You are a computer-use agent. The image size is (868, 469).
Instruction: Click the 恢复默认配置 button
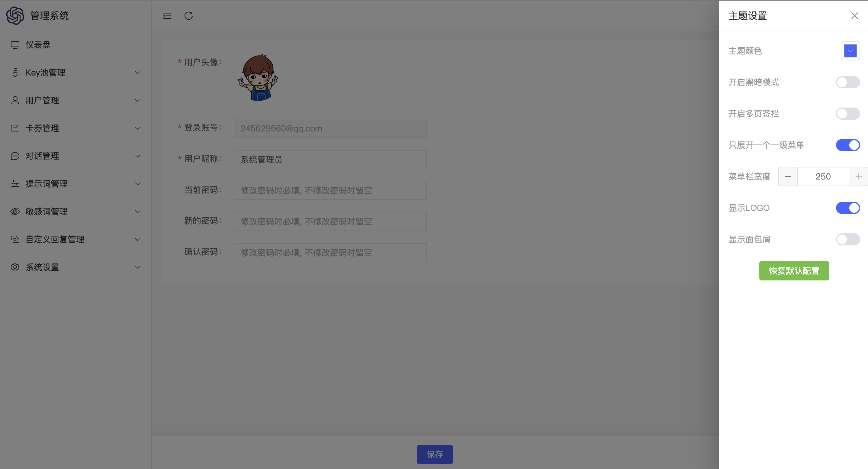coord(794,270)
